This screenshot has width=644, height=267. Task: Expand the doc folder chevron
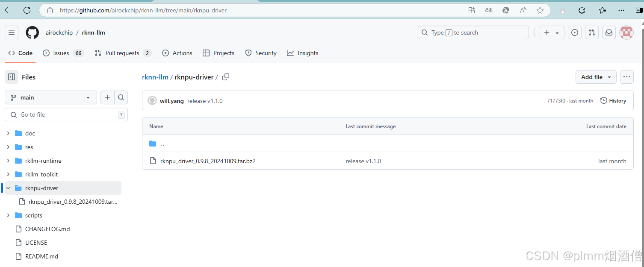coord(8,133)
